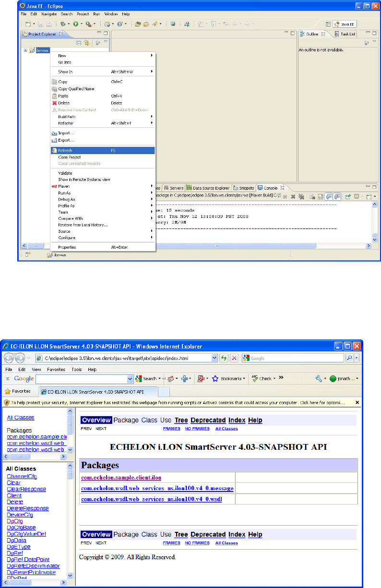Open the Run As submenu
The height and width of the screenshot is (588, 381).
pos(103,192)
